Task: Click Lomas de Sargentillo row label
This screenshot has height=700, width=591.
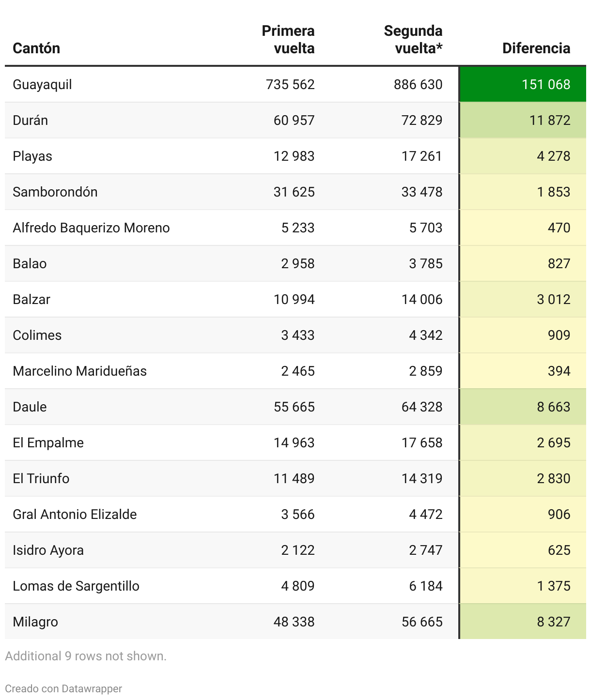Action: (76, 586)
